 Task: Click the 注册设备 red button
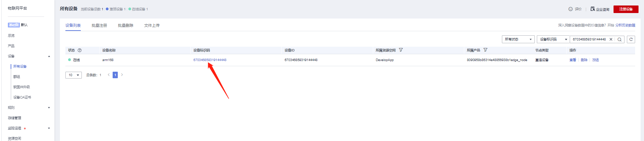[x=626, y=9]
